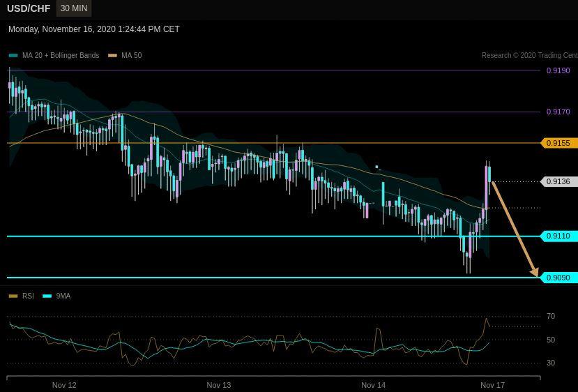This screenshot has width=578, height=392.
Task: Click the RSI 50 level label
Action: (551, 340)
